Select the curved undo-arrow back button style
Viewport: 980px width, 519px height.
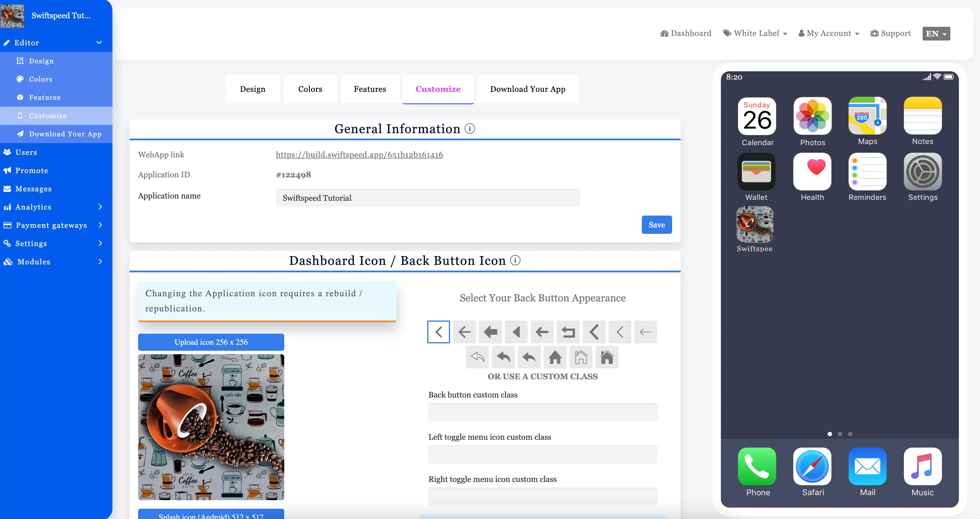(477, 357)
